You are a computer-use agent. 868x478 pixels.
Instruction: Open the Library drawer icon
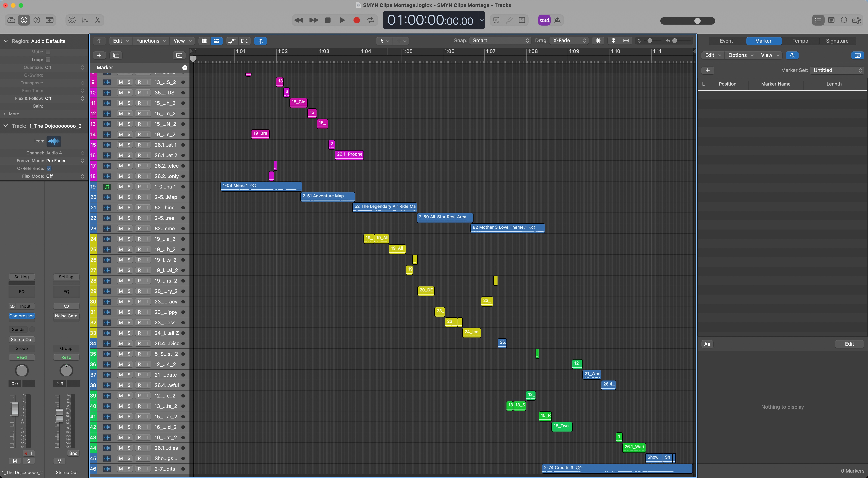tap(11, 20)
